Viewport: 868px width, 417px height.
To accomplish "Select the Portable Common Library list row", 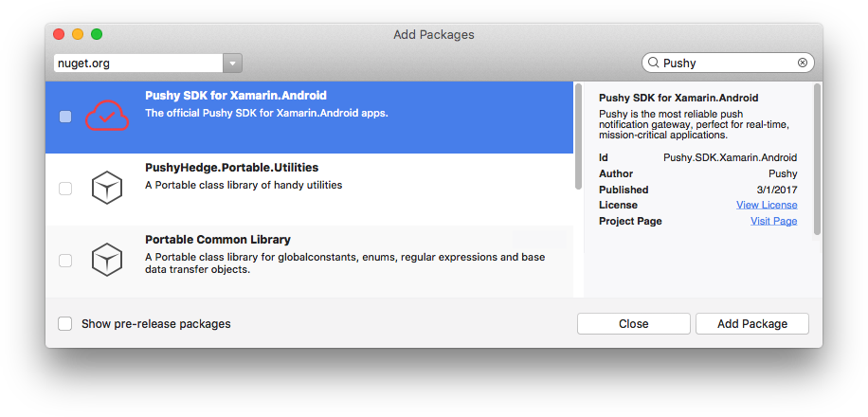I will coord(309,262).
